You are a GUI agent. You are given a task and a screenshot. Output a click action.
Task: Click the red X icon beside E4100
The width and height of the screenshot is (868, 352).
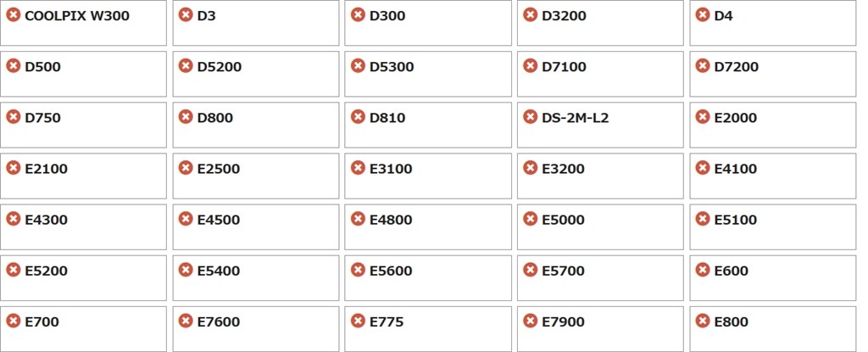[702, 168]
